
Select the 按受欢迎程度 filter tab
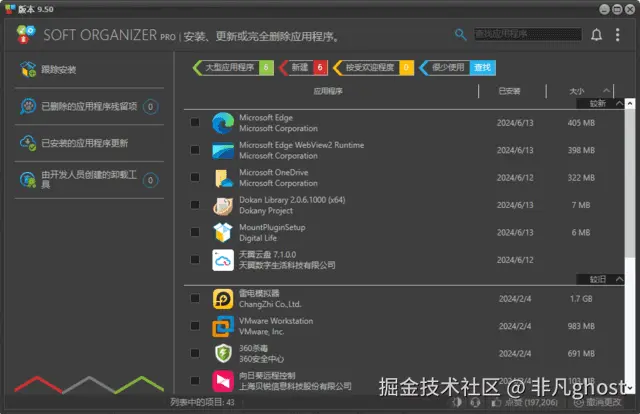click(x=373, y=67)
